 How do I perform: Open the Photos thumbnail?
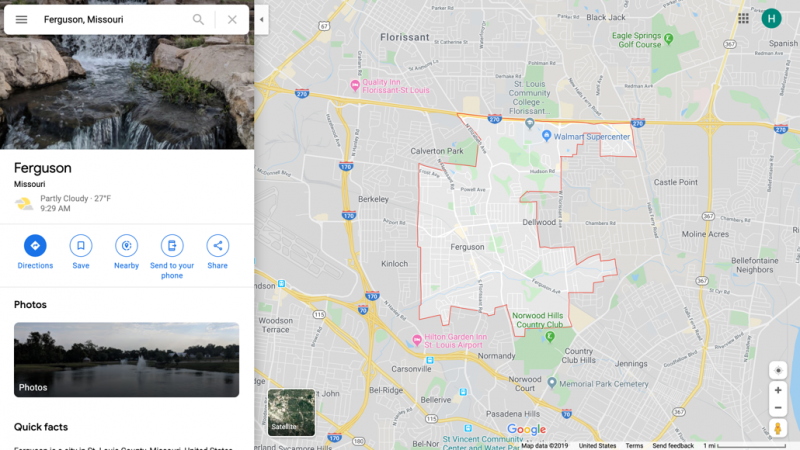point(127,360)
